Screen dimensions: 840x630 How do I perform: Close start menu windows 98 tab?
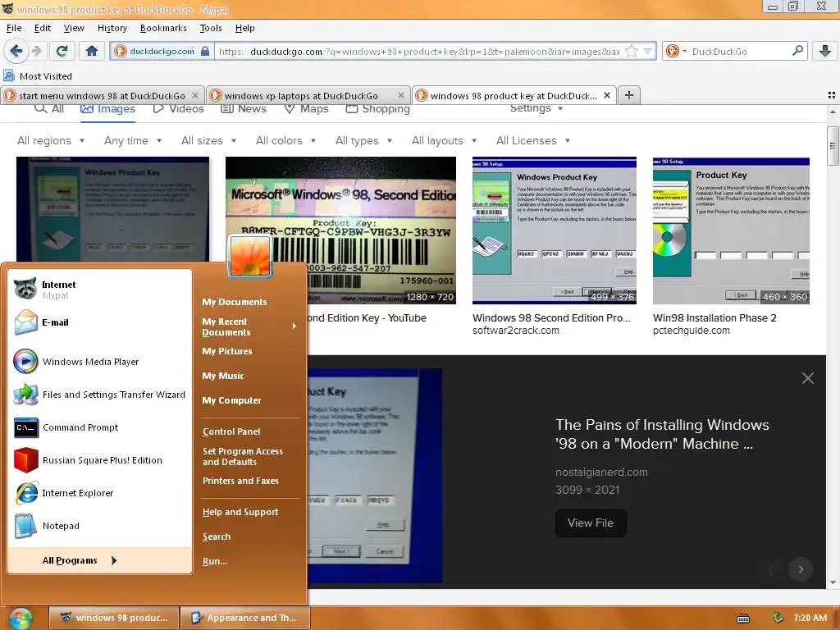click(x=195, y=95)
